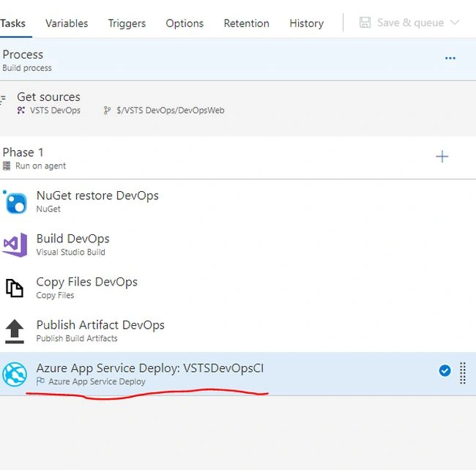Click the Copy Files task icon

coord(15,288)
